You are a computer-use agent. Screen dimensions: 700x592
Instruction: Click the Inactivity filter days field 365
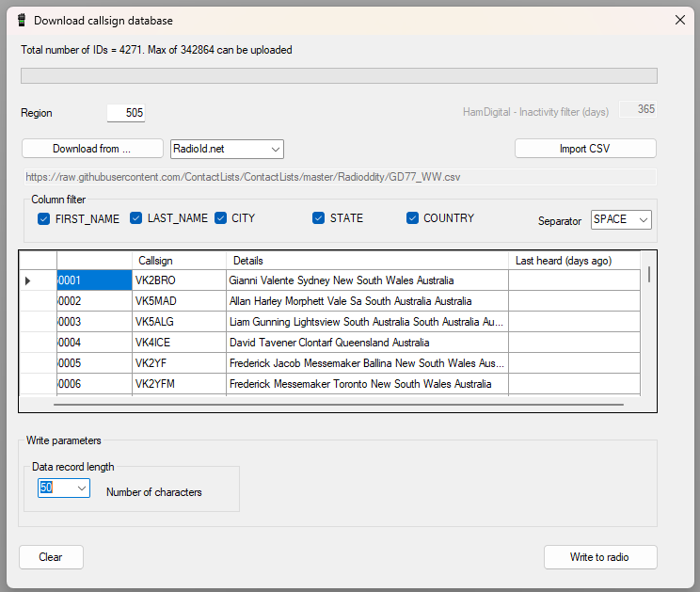pyautogui.click(x=638, y=109)
